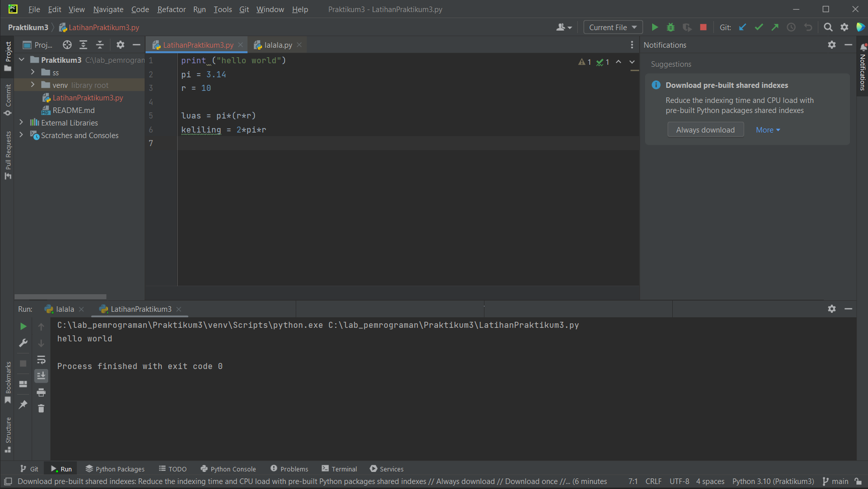Open Search Everywhere magnifier
This screenshot has width=868, height=489.
[x=828, y=27]
